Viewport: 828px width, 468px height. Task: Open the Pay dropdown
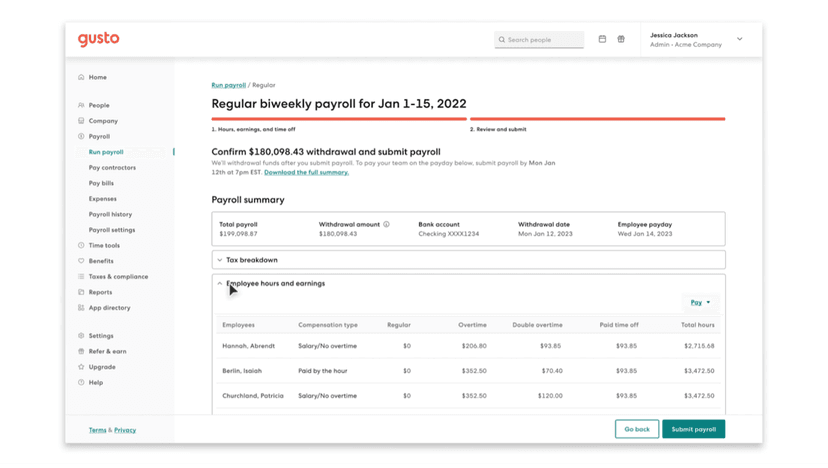700,302
